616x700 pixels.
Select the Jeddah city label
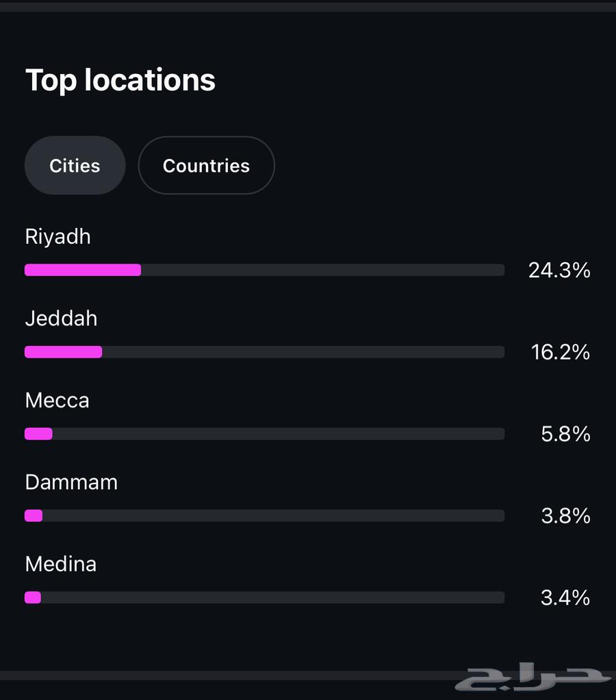[61, 318]
